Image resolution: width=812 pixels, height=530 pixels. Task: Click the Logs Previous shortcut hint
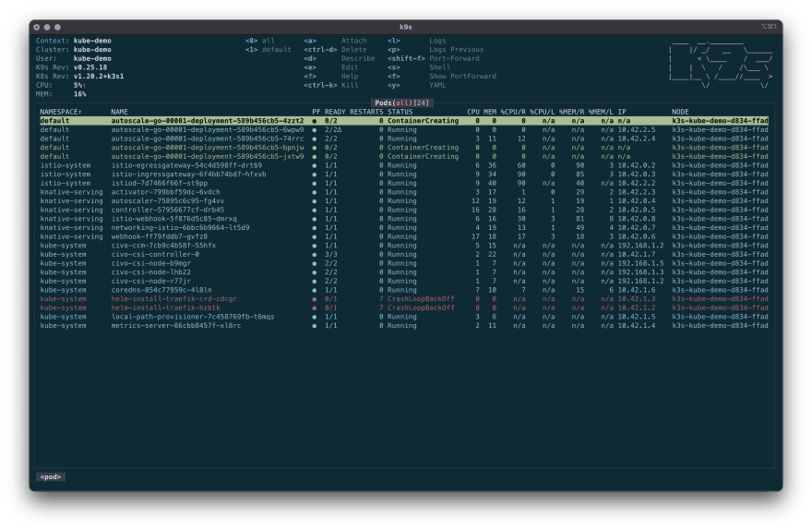[x=456, y=50]
